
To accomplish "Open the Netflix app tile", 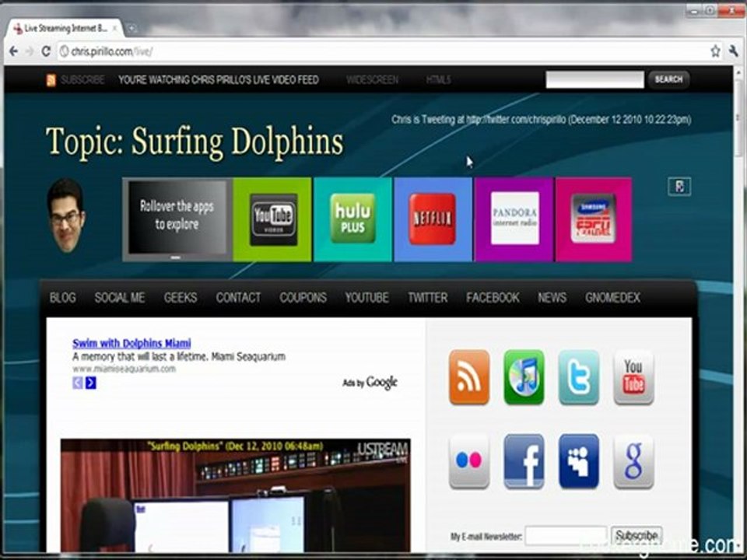I will (433, 219).
